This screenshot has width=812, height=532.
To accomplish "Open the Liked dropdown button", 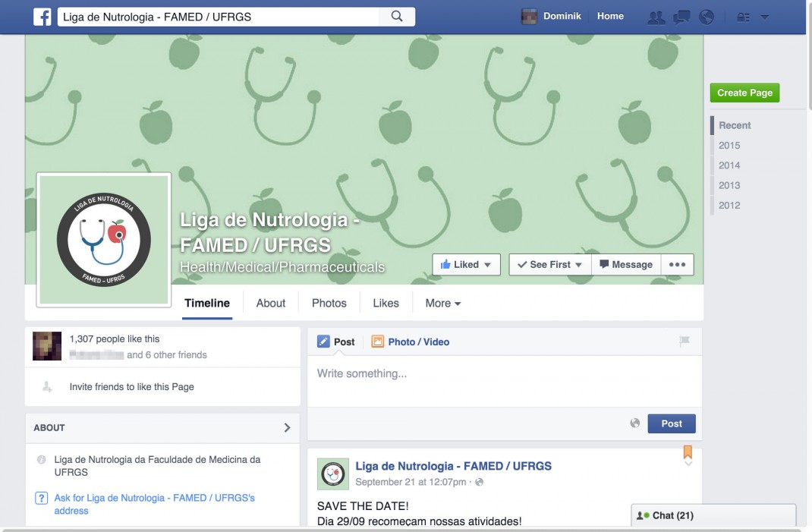I will (466, 265).
